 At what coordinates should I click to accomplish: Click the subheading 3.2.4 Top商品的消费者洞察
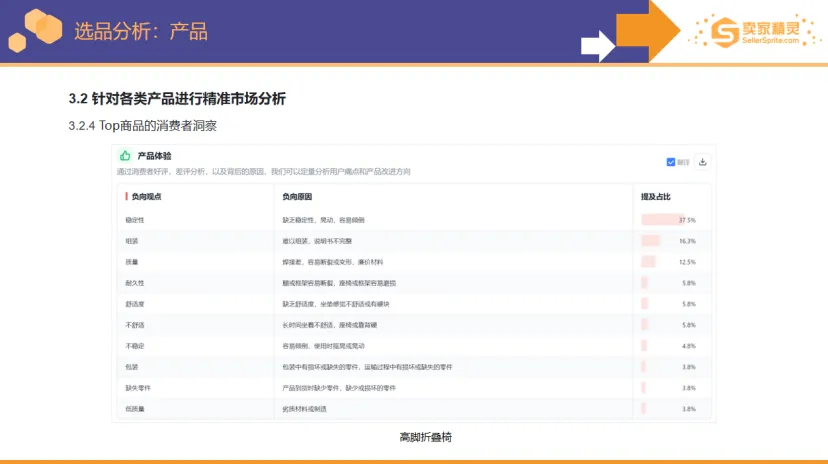point(143,126)
